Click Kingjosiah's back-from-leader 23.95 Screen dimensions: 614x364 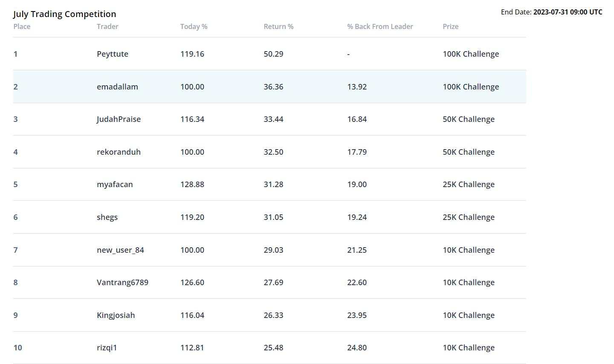[x=357, y=315]
